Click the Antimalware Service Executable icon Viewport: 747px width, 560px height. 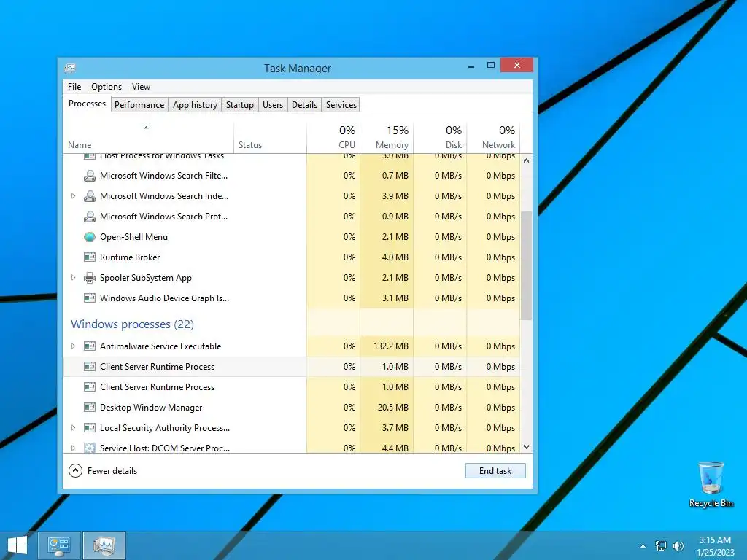pos(90,346)
